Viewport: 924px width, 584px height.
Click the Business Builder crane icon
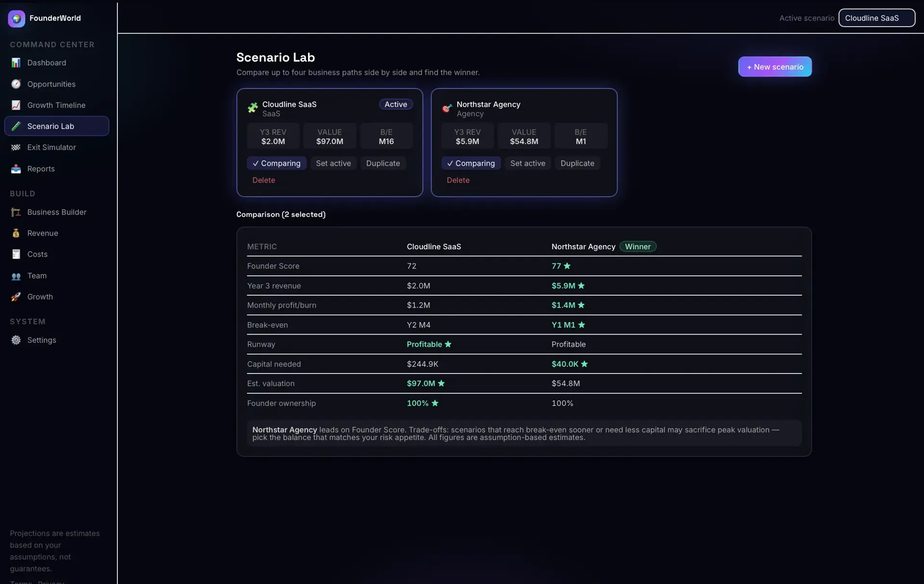tap(16, 212)
